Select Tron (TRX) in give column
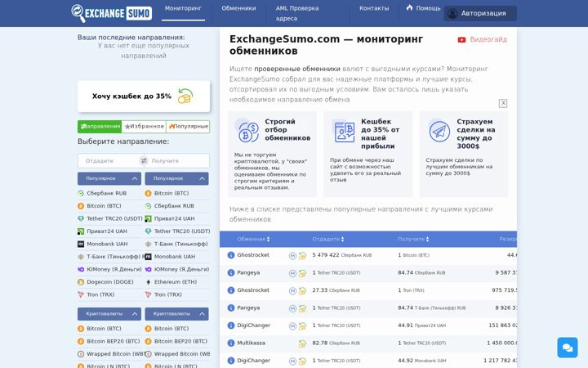This screenshot has height=368, width=588. [x=100, y=294]
